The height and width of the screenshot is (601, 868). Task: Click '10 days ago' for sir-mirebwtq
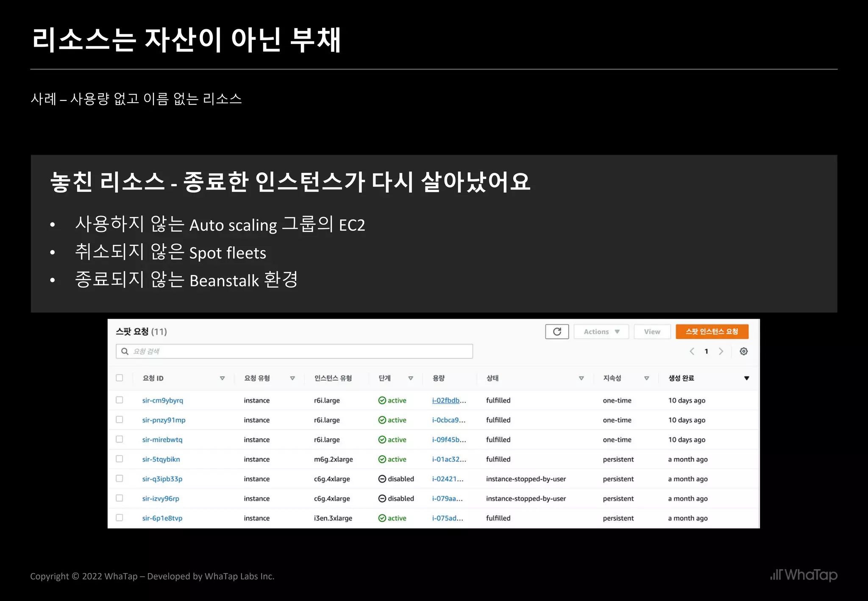(x=687, y=440)
